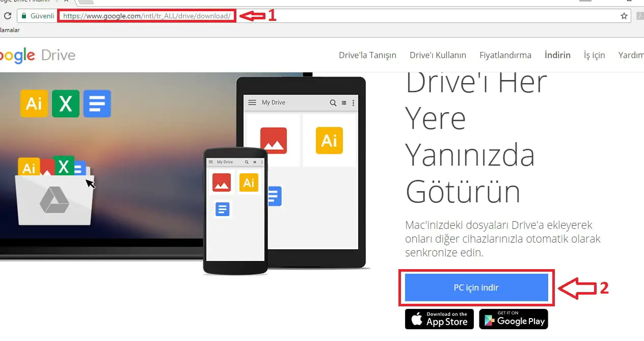Click the Download on the App Store badge
The image size is (644, 341).
(x=439, y=319)
